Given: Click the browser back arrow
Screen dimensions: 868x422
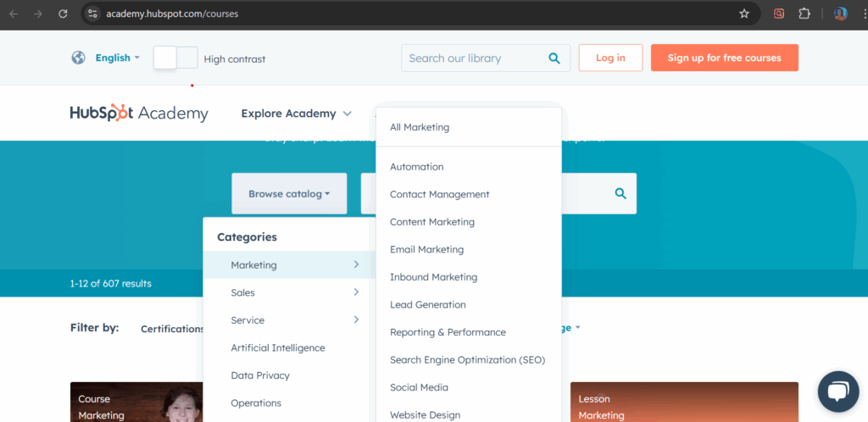Looking at the screenshot, I should click(14, 14).
